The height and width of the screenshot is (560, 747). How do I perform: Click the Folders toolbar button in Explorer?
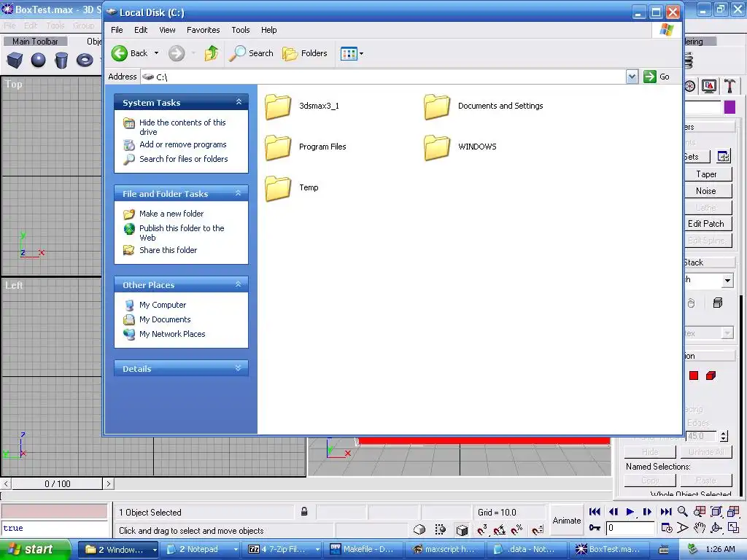click(x=305, y=53)
